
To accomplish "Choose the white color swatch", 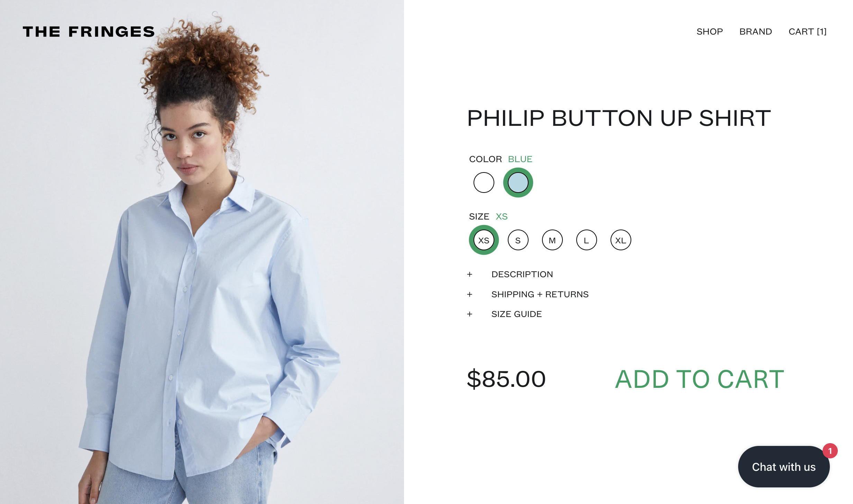I will 484,183.
